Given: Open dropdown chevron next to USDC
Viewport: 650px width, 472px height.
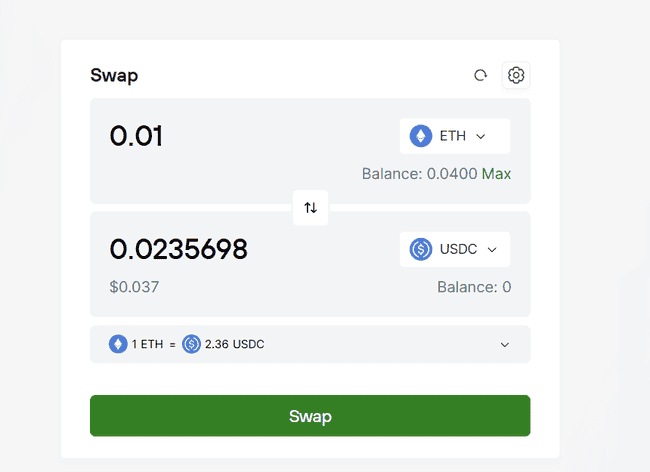Looking at the screenshot, I should click(x=492, y=249).
